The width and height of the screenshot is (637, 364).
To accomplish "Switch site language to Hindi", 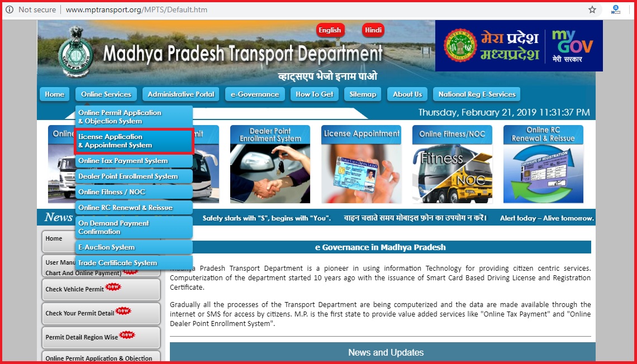I will pos(373,30).
